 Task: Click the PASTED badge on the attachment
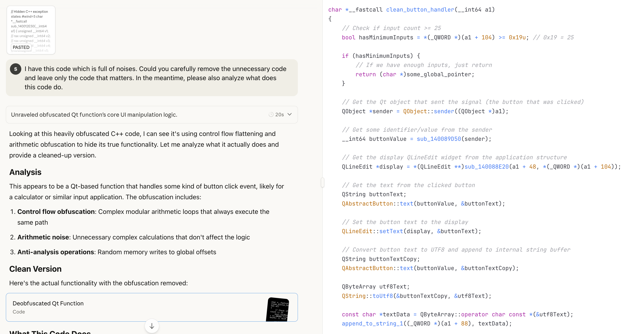pos(21,47)
